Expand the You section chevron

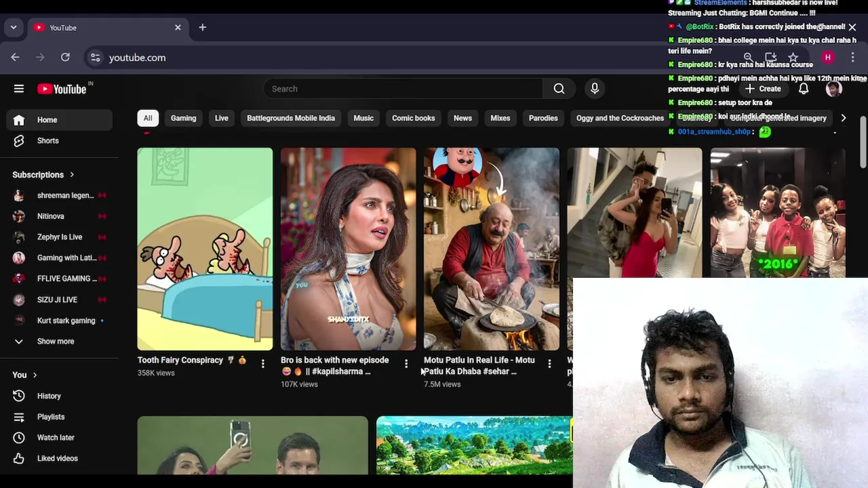[35, 375]
